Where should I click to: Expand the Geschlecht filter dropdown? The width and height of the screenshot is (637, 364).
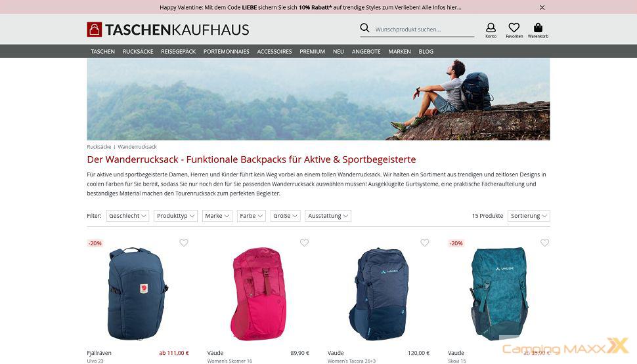point(127,216)
